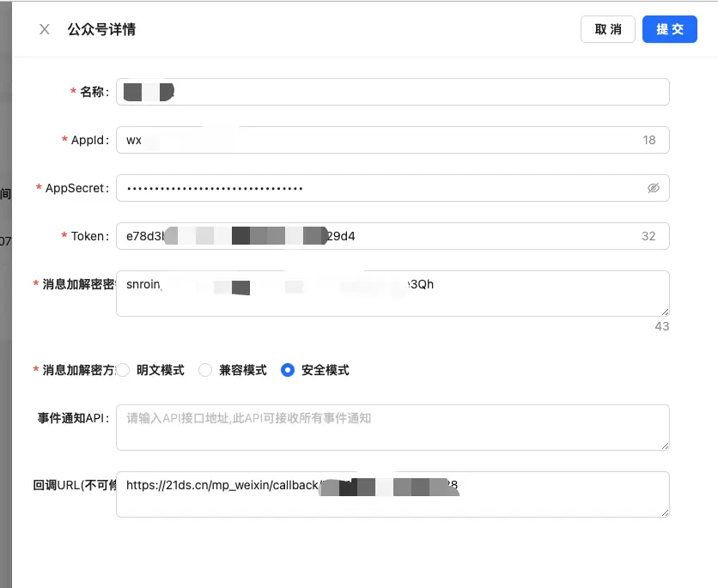The width and height of the screenshot is (718, 588).
Task: Click the 事件通知API textarea resize handle
Action: (x=665, y=446)
